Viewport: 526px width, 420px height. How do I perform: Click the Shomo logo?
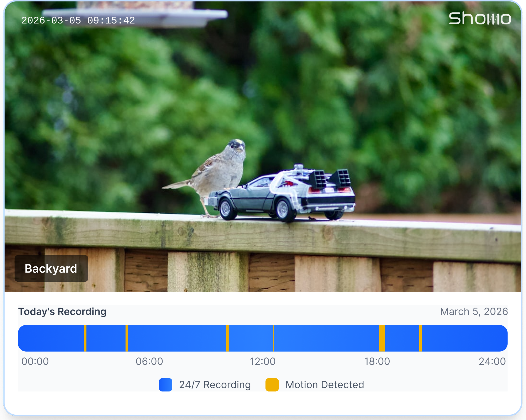coord(480,18)
